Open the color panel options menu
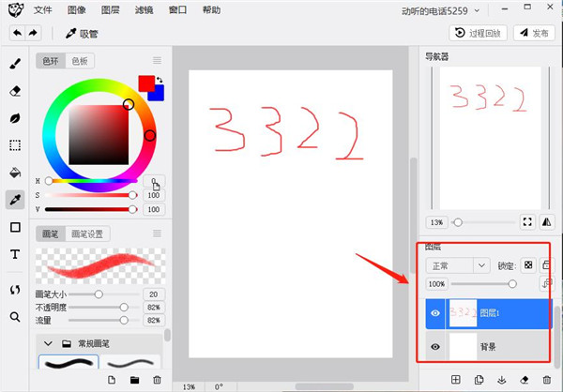The height and width of the screenshot is (392, 563). (157, 60)
